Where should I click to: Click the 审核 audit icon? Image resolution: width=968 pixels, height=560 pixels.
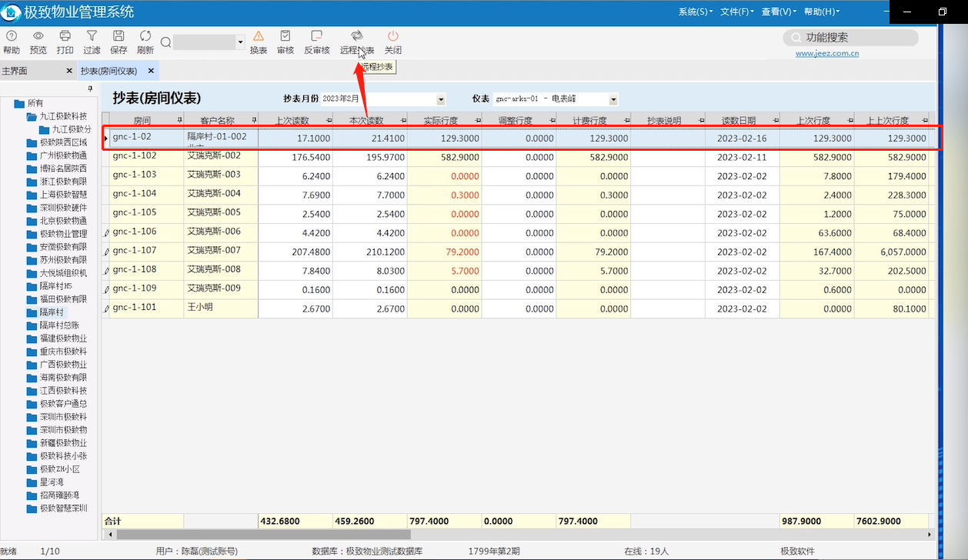tap(285, 36)
